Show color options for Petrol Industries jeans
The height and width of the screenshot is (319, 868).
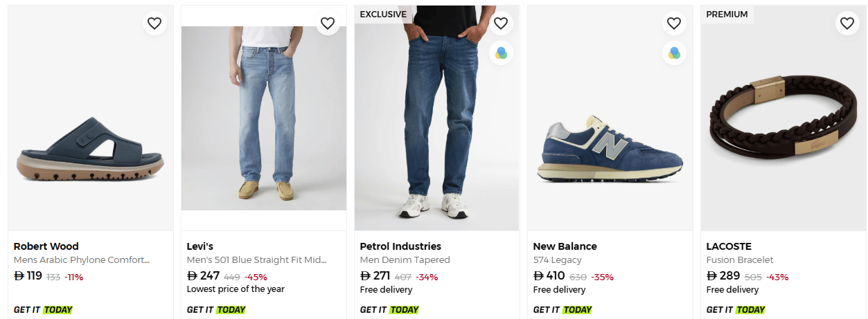click(501, 53)
